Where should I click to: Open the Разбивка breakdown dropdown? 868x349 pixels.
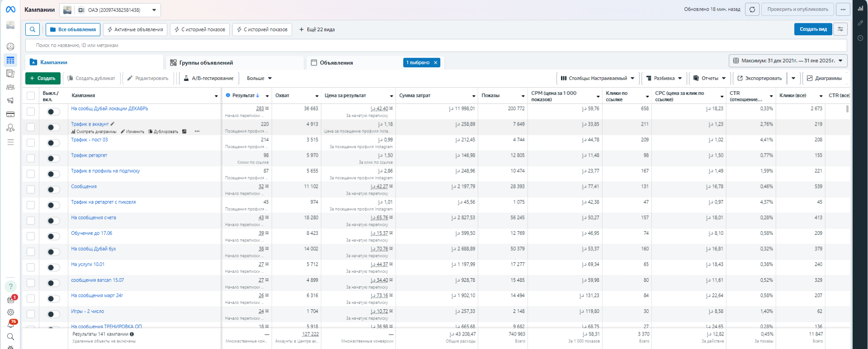(664, 78)
